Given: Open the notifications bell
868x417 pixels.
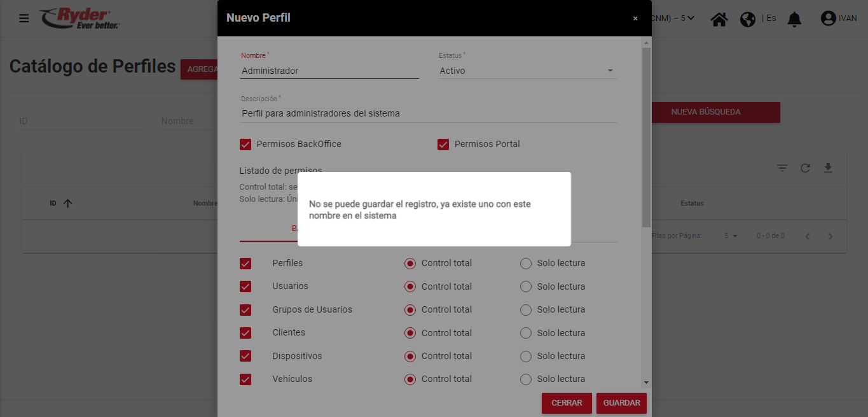Looking at the screenshot, I should click(794, 19).
